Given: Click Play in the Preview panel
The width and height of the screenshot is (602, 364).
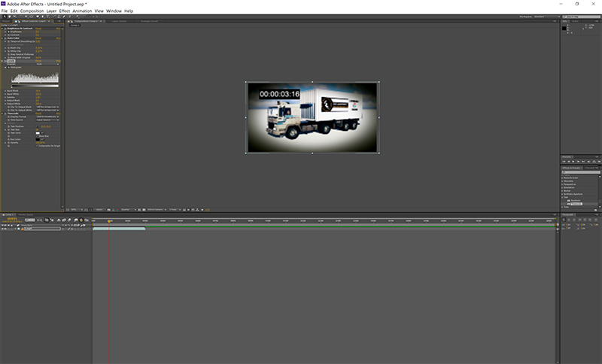Looking at the screenshot, I should click(x=573, y=162).
